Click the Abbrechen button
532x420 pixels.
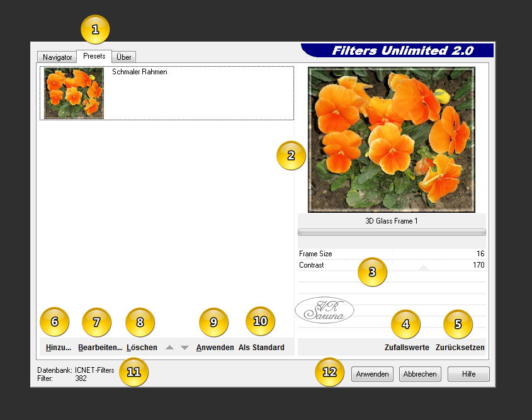pyautogui.click(x=420, y=374)
